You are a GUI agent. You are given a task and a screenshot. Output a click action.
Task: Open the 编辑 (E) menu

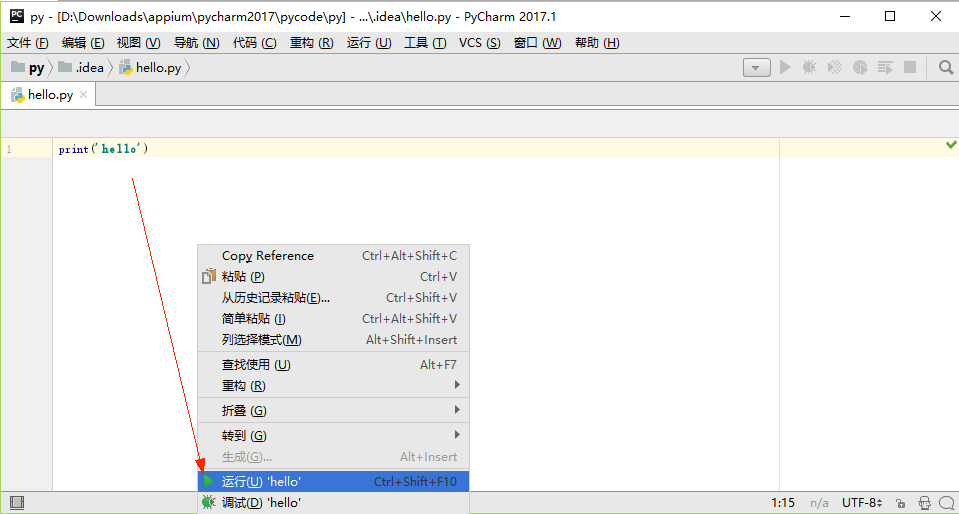83,43
